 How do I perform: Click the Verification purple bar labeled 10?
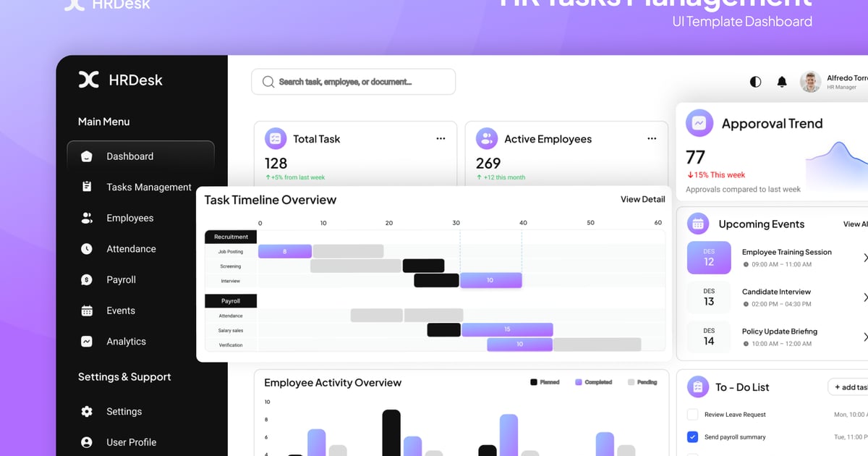point(519,345)
